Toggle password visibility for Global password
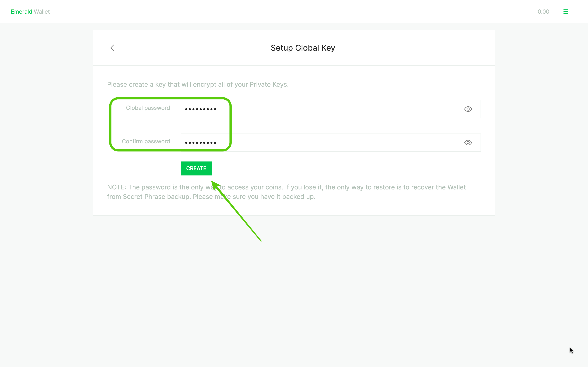588x367 pixels. tap(468, 109)
